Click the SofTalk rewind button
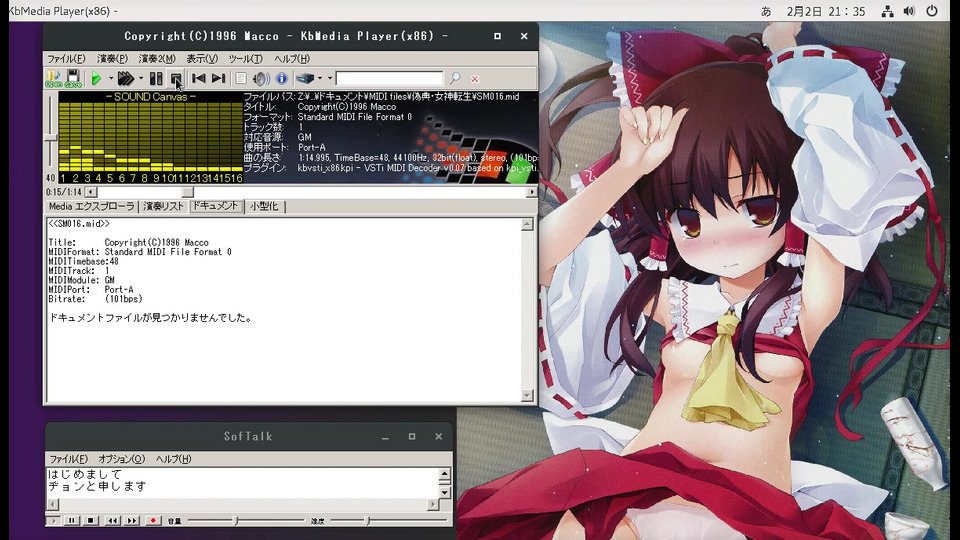 tap(113, 521)
